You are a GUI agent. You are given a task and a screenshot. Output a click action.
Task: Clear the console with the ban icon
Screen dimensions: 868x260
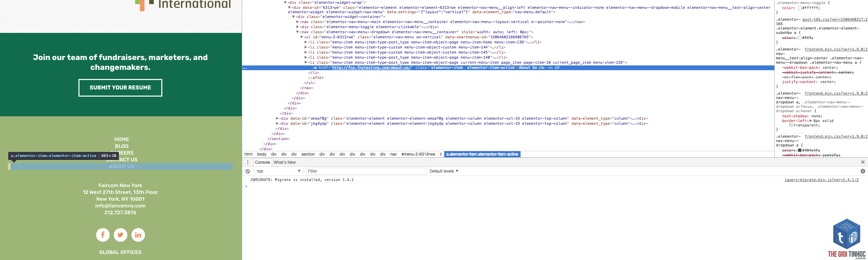pyautogui.click(x=248, y=171)
